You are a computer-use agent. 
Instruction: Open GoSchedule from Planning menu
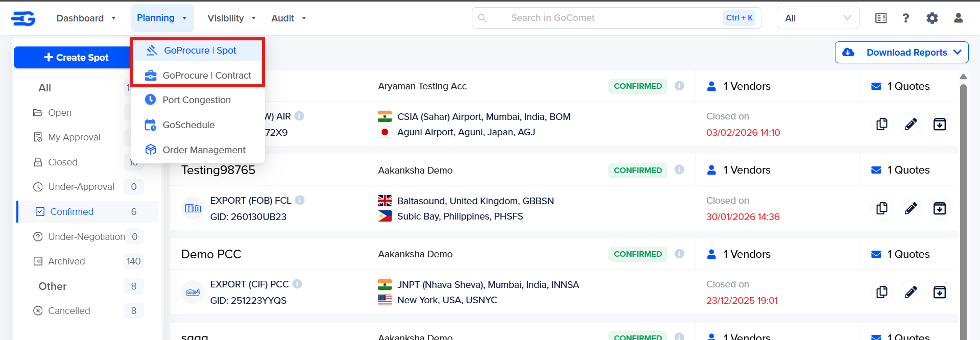click(x=198, y=125)
